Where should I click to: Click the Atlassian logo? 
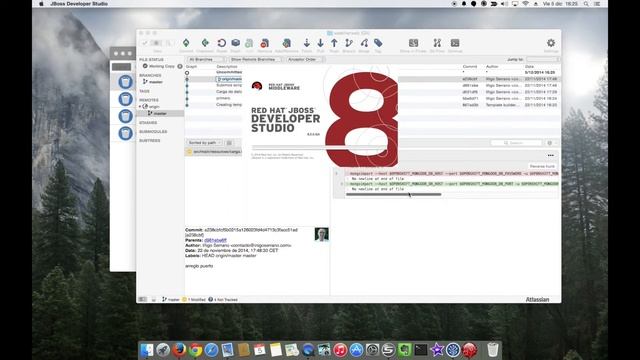(x=537, y=300)
